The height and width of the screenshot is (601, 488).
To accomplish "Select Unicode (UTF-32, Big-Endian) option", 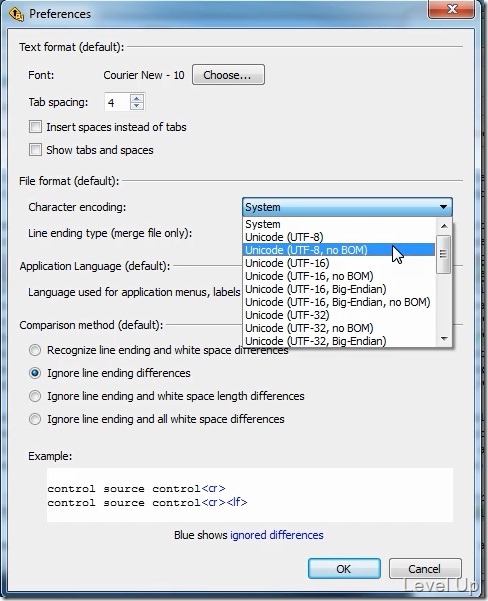I will [339, 341].
